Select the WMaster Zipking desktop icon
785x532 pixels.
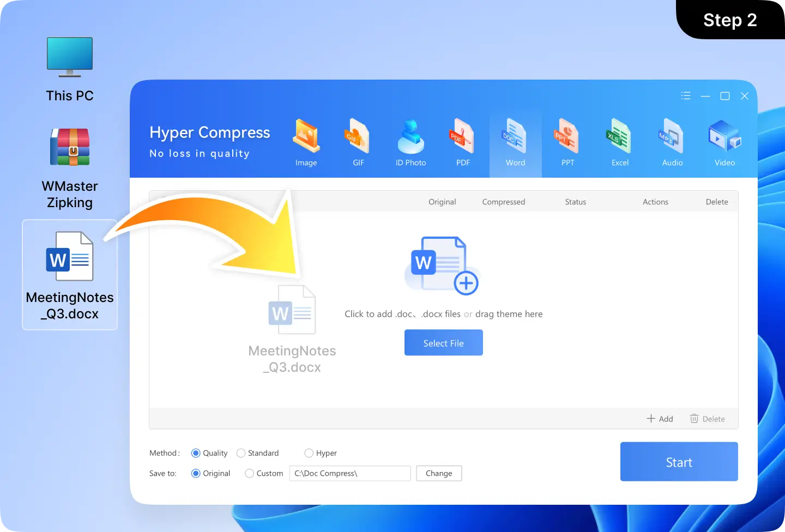coord(70,168)
